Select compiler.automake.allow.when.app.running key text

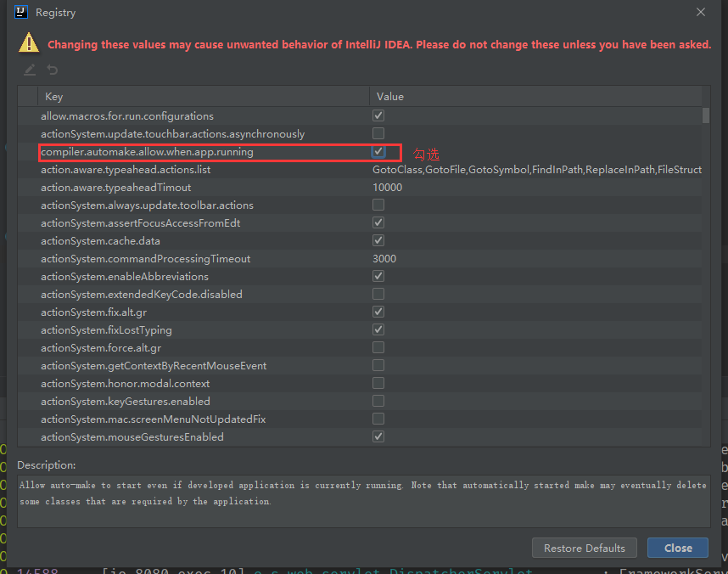pyautogui.click(x=147, y=152)
